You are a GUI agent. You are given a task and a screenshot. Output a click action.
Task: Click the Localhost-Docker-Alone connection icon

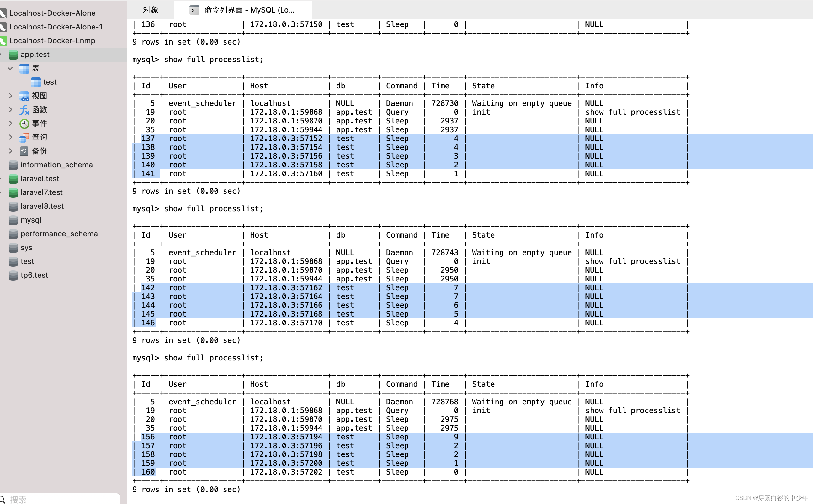point(3,13)
